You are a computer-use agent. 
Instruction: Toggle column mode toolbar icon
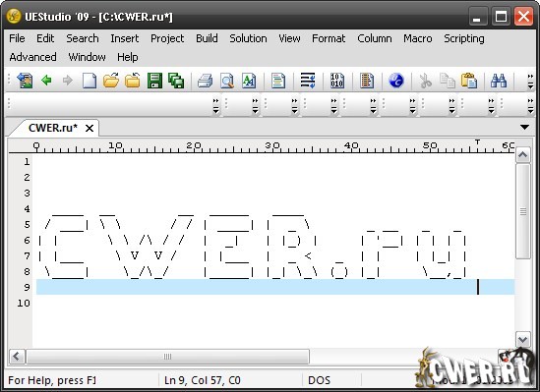click(x=367, y=82)
